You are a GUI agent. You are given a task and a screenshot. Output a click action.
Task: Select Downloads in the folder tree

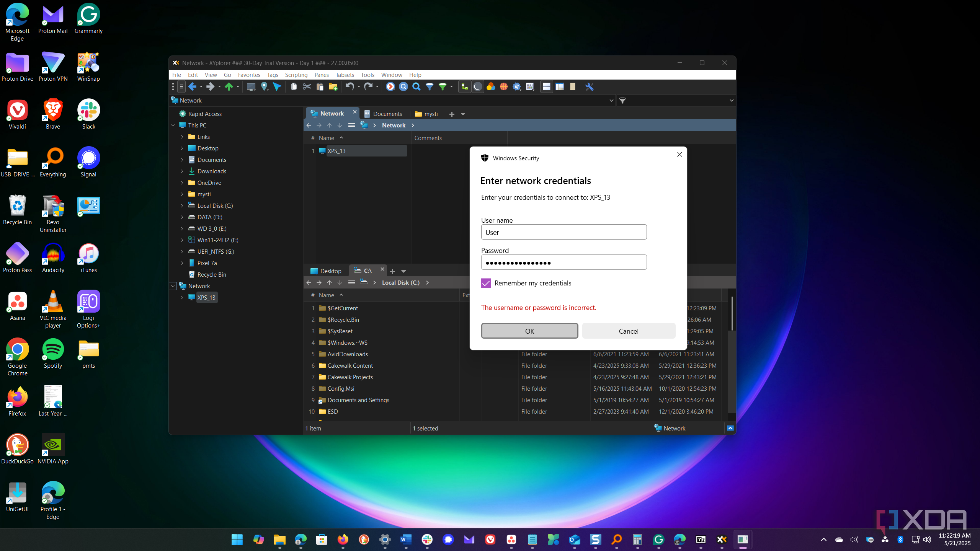212,171
